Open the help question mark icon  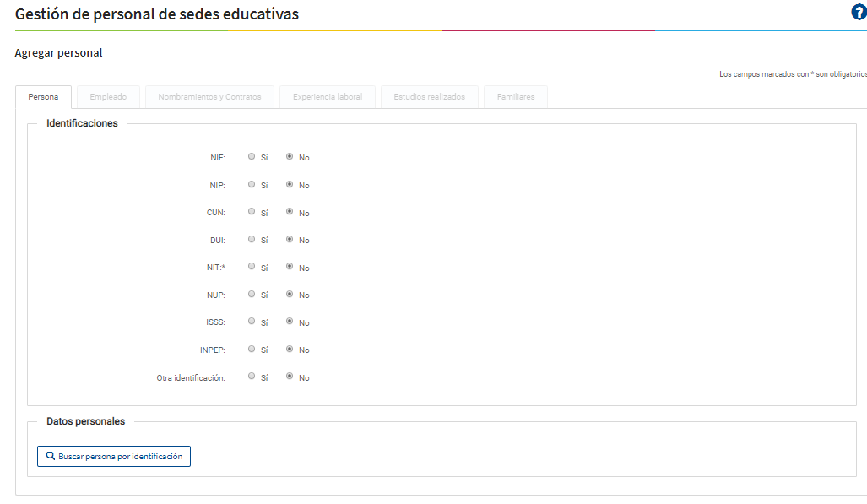pos(859,13)
